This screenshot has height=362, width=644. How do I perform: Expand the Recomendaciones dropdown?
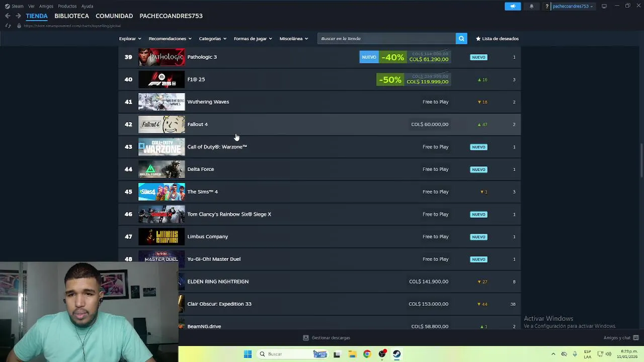170,39
